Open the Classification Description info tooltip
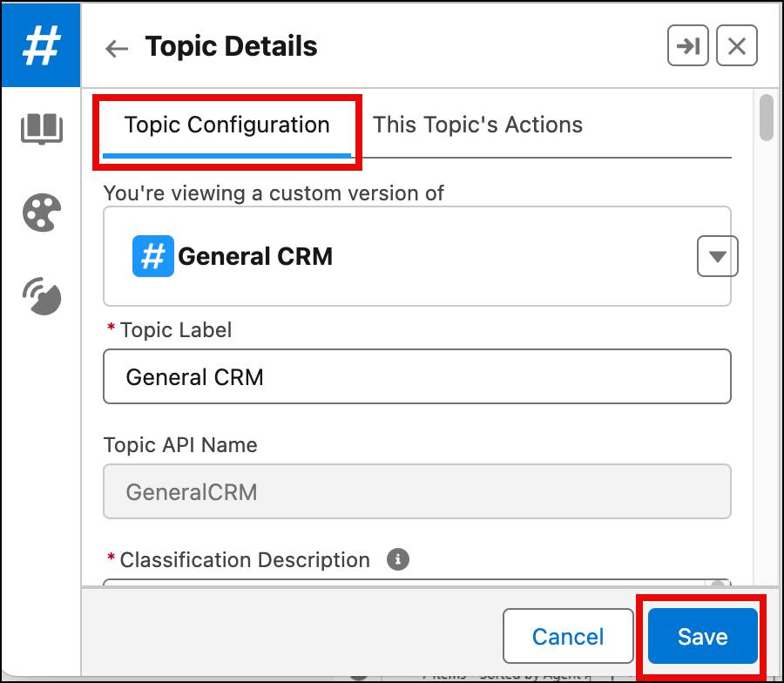784x683 pixels. click(x=398, y=559)
